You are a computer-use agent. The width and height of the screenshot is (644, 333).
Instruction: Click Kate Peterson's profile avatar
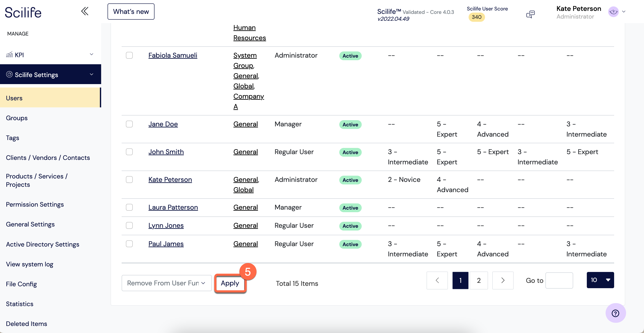[613, 12]
